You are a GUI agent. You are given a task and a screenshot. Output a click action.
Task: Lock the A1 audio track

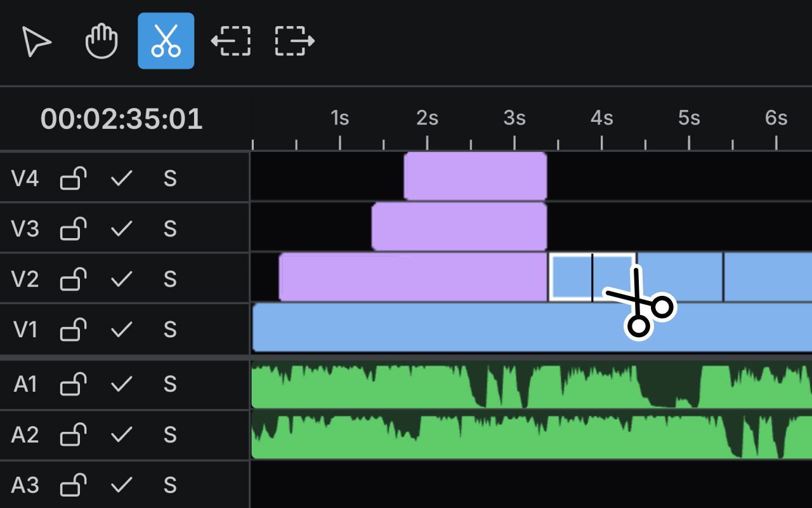pyautogui.click(x=72, y=384)
